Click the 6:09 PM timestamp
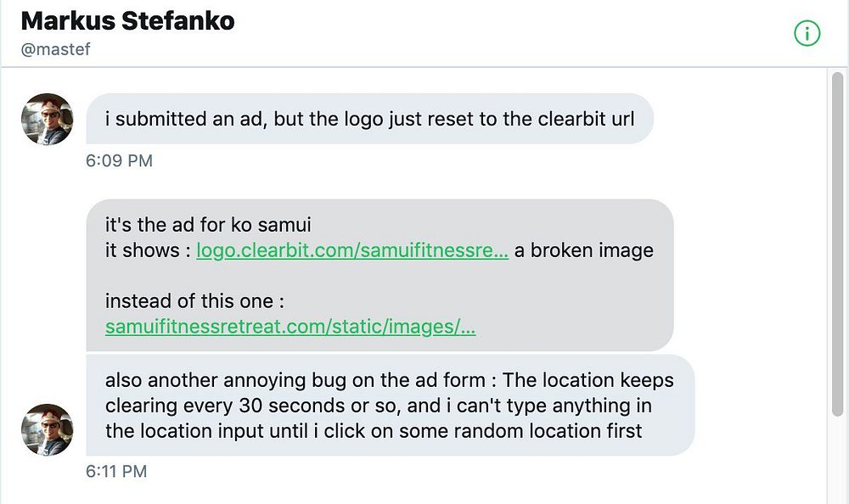Viewport: 849px width, 504px height. (x=119, y=160)
